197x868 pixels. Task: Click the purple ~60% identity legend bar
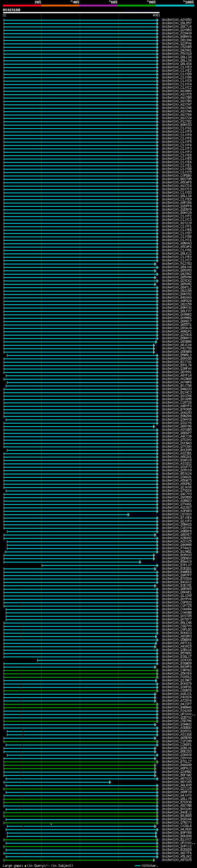pyautogui.click(x=99, y=6)
